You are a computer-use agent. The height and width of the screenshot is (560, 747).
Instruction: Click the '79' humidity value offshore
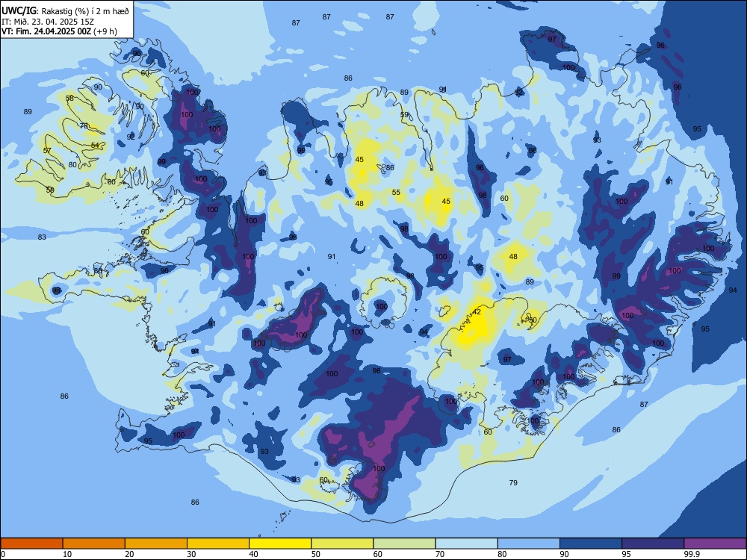click(513, 483)
